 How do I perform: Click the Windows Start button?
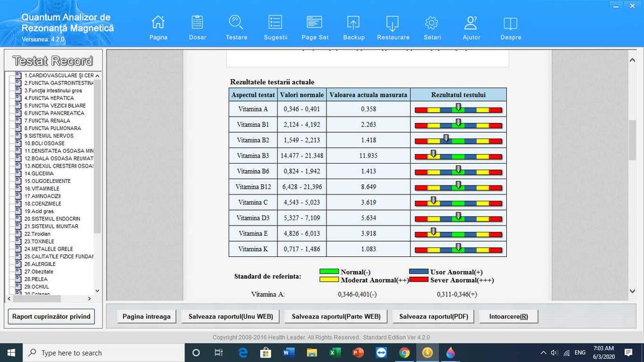point(11,352)
